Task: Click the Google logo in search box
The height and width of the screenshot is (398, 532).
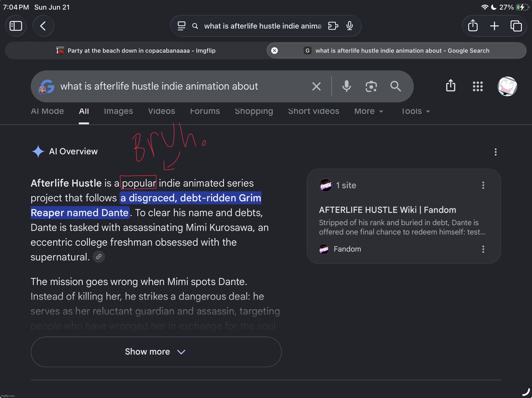Action: (x=46, y=87)
